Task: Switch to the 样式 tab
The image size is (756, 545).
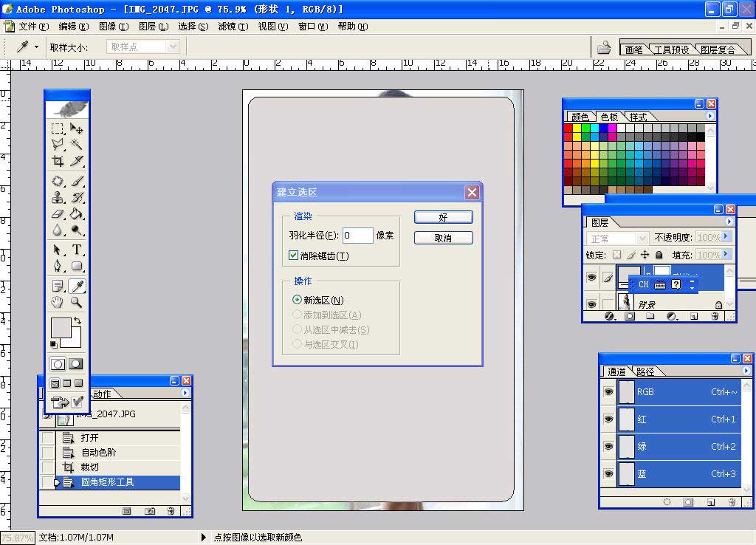Action: pos(638,117)
